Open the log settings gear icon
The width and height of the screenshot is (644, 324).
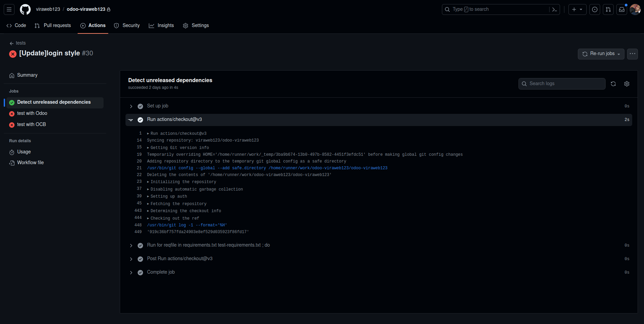tap(627, 84)
